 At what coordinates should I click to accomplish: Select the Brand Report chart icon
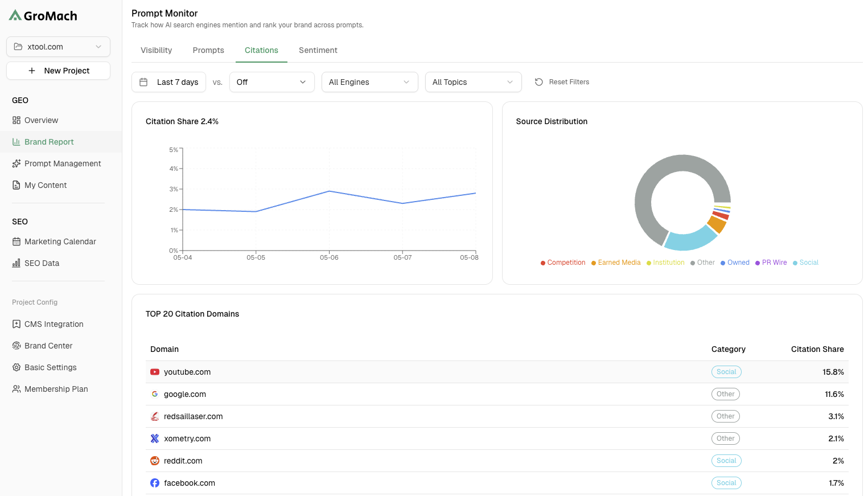click(x=17, y=142)
